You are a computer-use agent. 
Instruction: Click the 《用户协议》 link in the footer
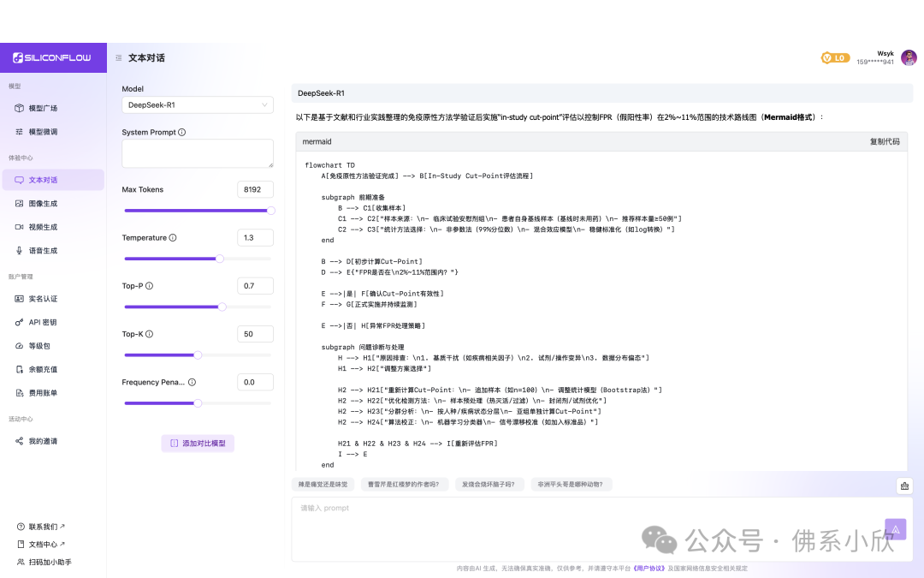tap(649, 569)
